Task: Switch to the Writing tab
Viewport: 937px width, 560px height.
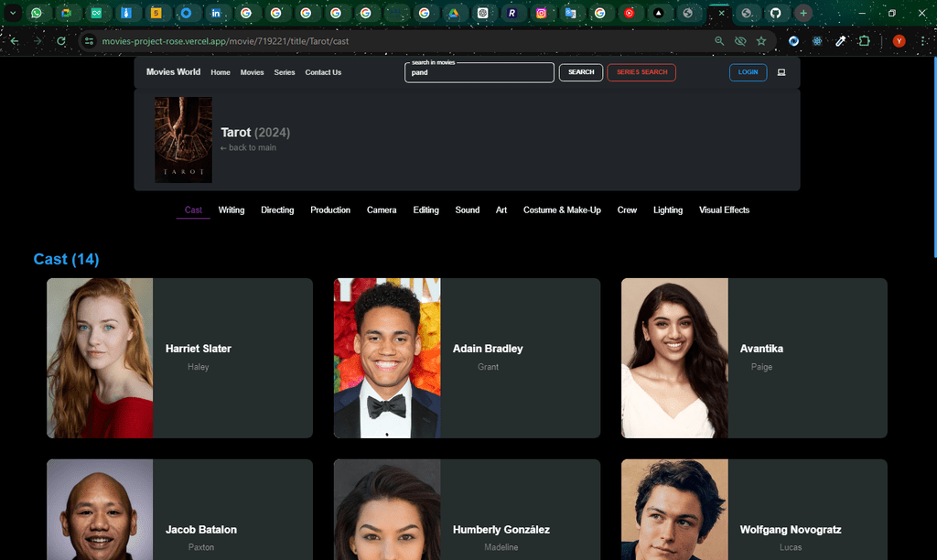Action: 232,210
